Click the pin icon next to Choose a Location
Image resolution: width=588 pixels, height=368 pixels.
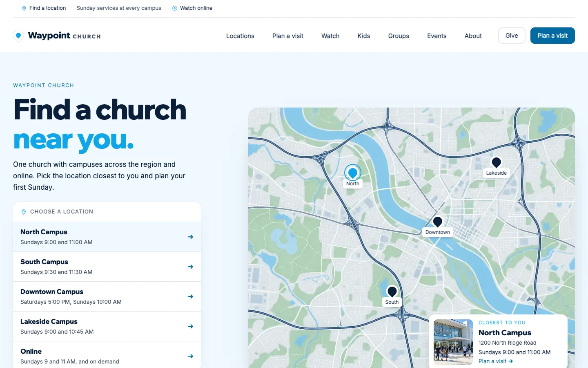24,212
